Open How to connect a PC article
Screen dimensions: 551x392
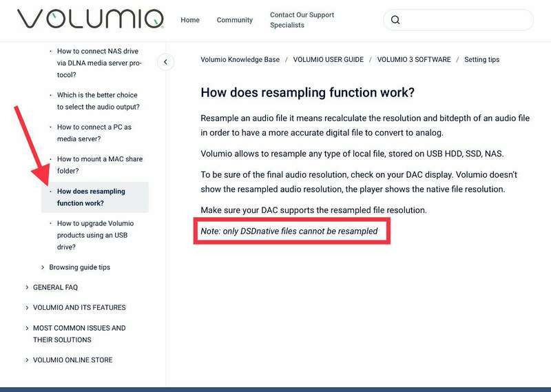(95, 133)
